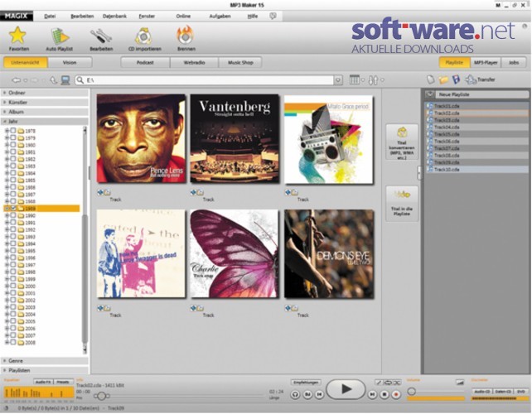
Task: Check the 1995 year checkbox
Action: click(13, 251)
